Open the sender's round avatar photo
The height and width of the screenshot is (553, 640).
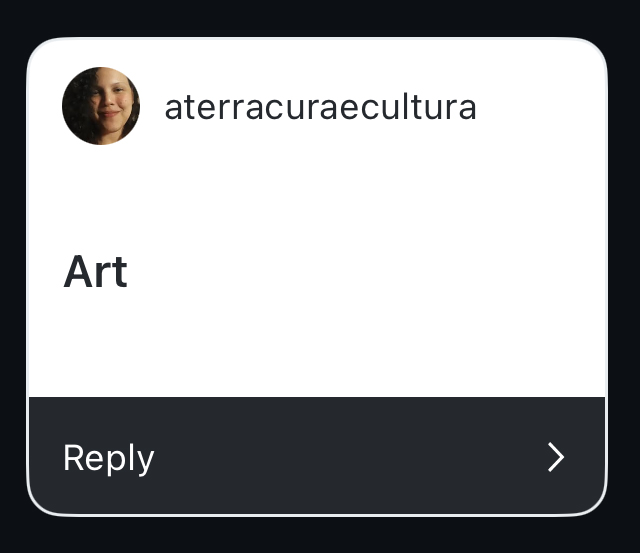(x=101, y=106)
